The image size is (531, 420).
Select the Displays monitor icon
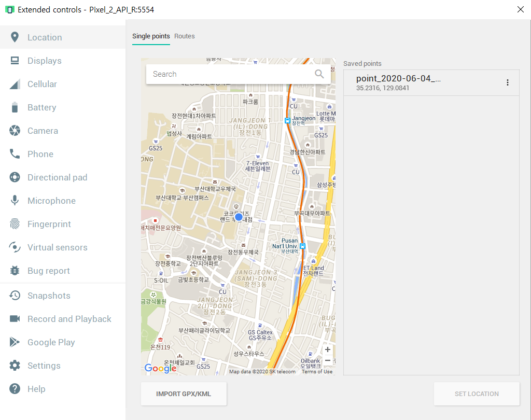coord(15,61)
